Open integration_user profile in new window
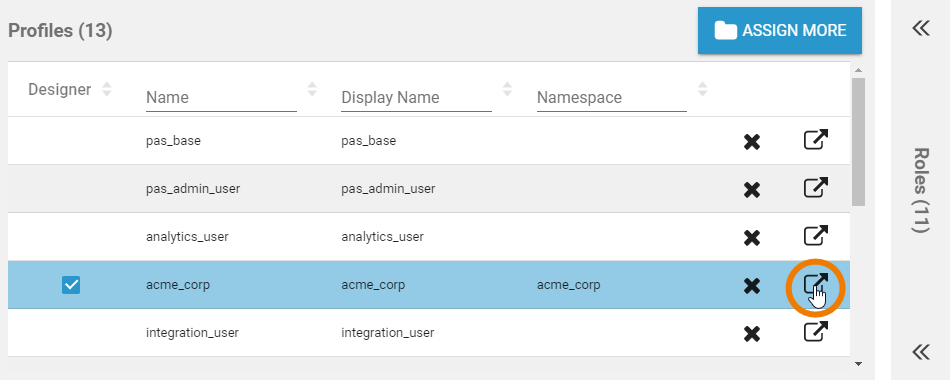Image resolution: width=950 pixels, height=380 pixels. (815, 332)
